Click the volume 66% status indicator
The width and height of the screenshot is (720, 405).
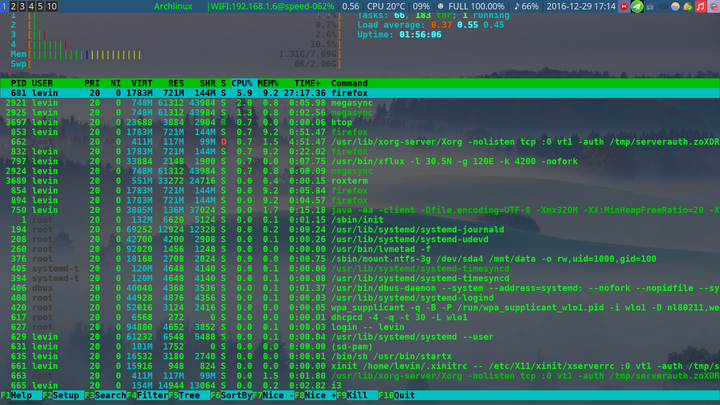pos(526,6)
